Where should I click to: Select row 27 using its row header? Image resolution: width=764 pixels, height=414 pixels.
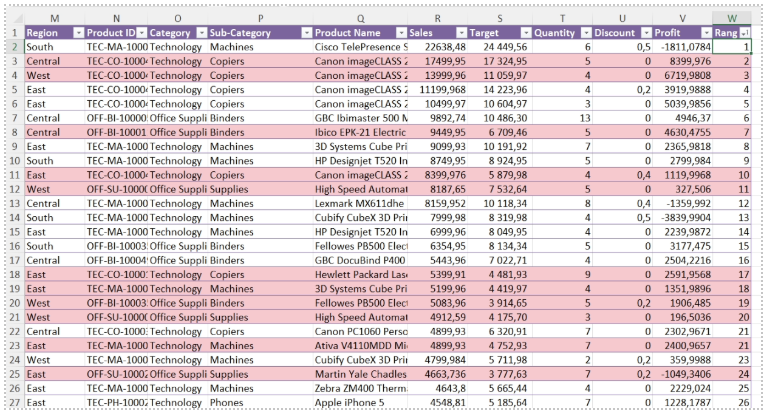(x=12, y=403)
